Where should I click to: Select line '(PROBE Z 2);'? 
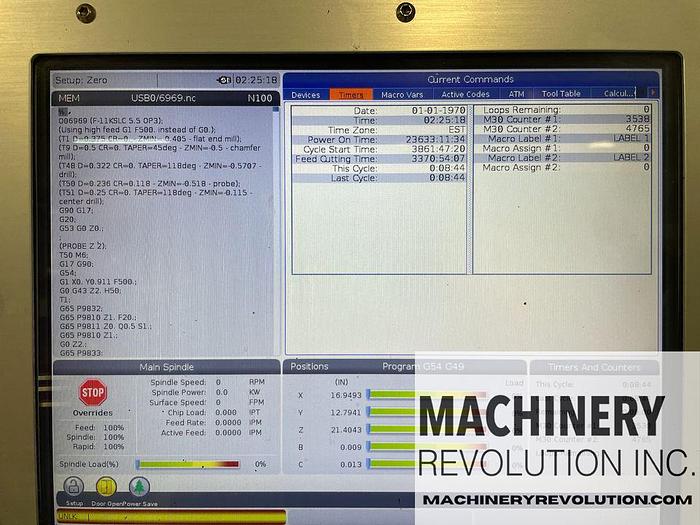click(83, 246)
